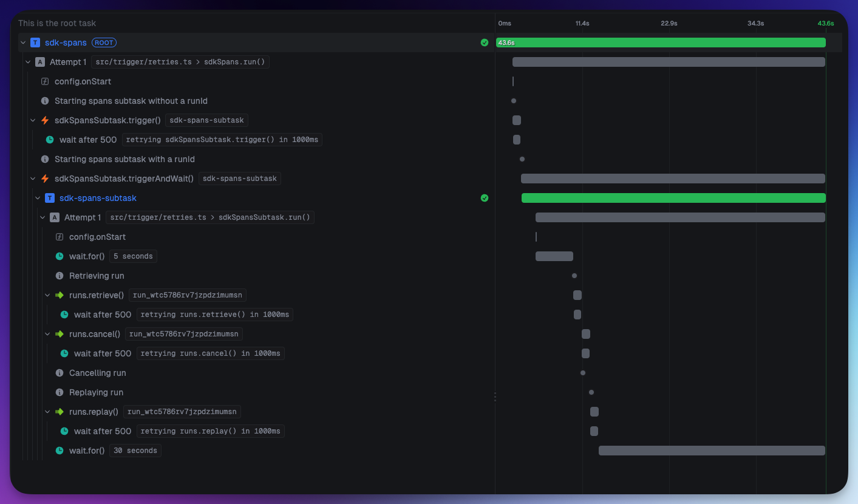
Task: Click timeline bar for runs.replay()
Action: pyautogui.click(x=594, y=412)
